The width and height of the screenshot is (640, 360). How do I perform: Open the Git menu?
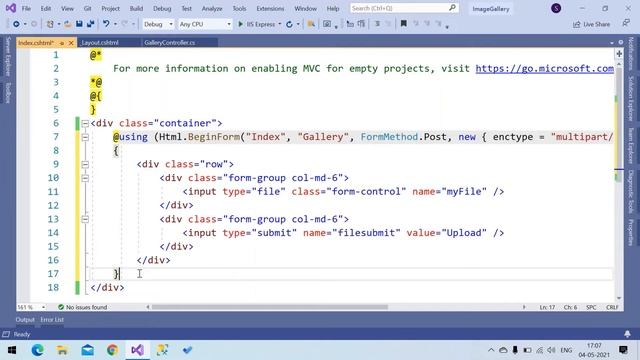pos(87,8)
